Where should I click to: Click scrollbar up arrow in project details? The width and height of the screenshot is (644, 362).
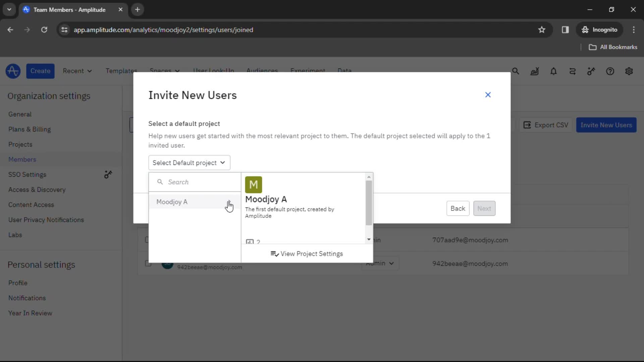369,177
